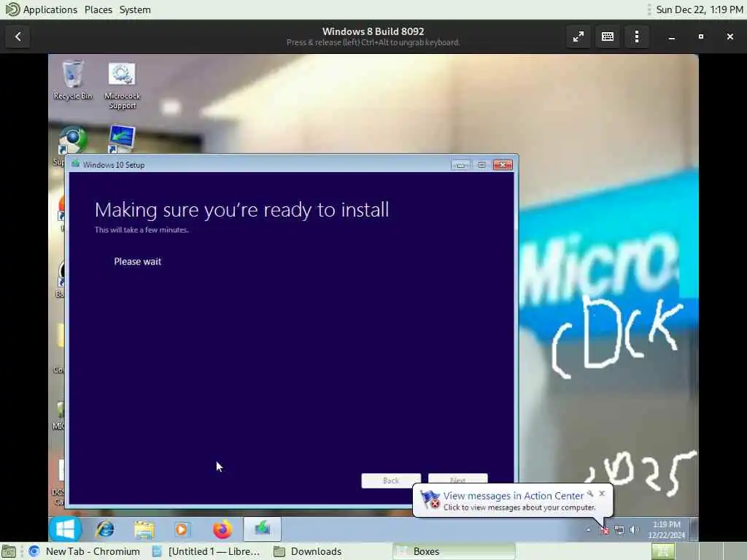Screen dimensions: 747x560
Task: Click the Action Center flag tray icon
Action: coord(604,529)
